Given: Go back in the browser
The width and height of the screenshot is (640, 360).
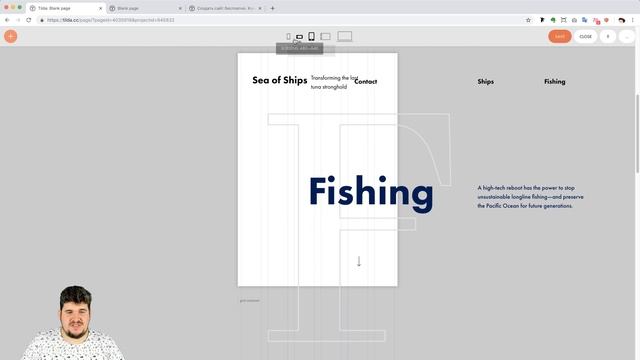Looking at the screenshot, I should coord(7,20).
